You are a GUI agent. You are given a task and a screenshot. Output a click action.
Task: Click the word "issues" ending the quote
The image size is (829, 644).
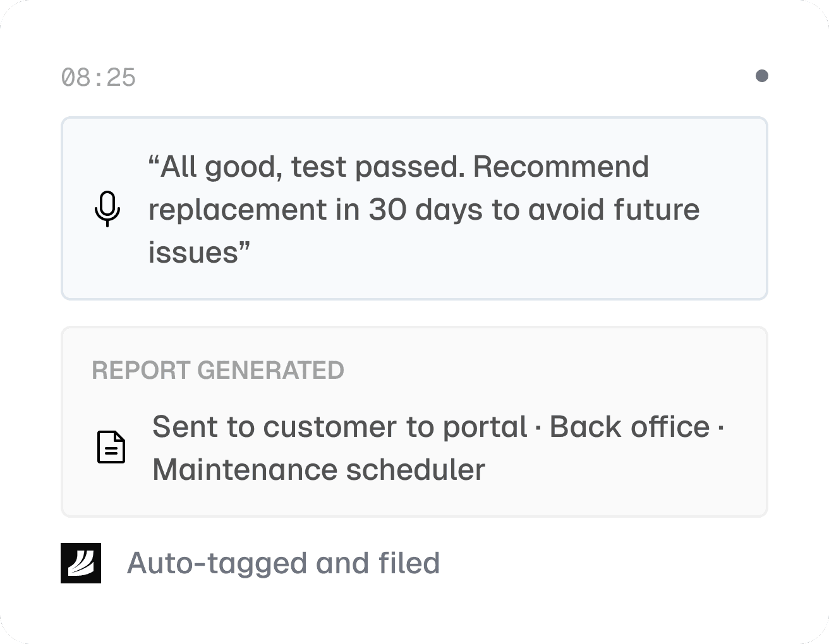[x=193, y=253]
